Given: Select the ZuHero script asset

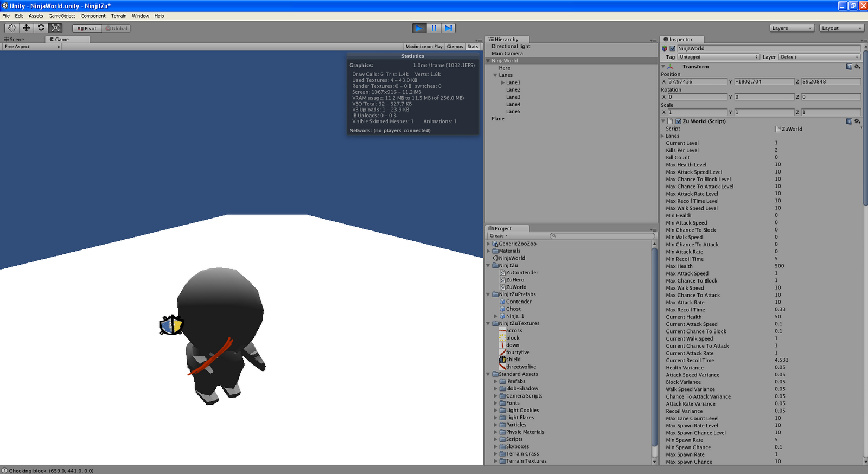Looking at the screenshot, I should (512, 280).
